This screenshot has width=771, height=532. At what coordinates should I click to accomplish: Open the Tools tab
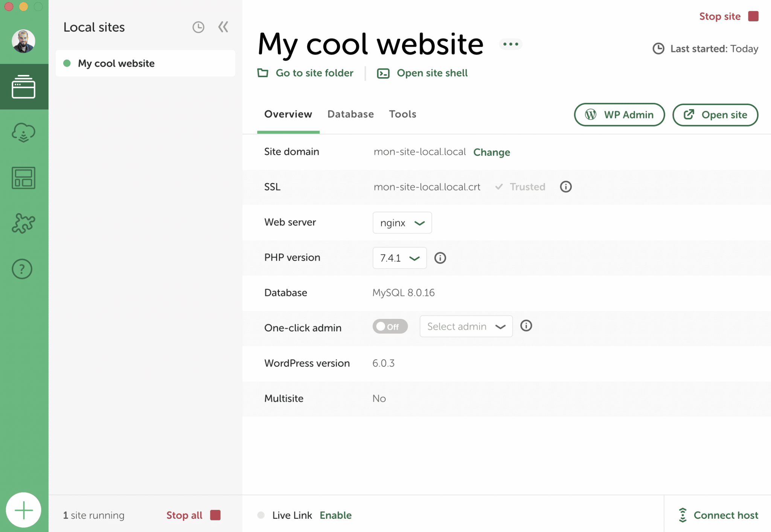point(402,114)
